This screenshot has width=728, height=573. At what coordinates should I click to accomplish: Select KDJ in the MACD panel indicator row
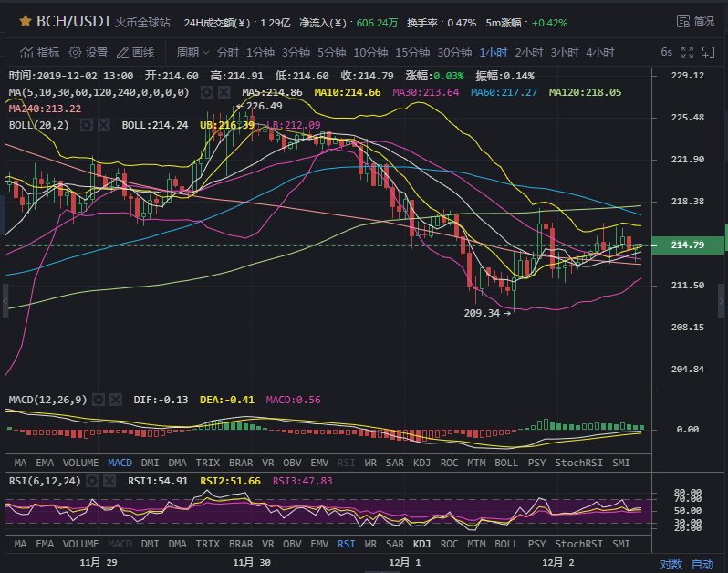tap(421, 463)
